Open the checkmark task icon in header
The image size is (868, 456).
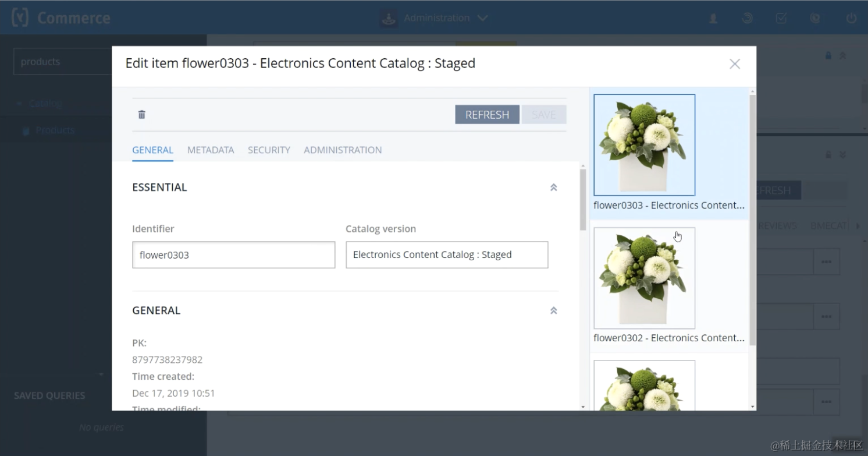pos(781,18)
